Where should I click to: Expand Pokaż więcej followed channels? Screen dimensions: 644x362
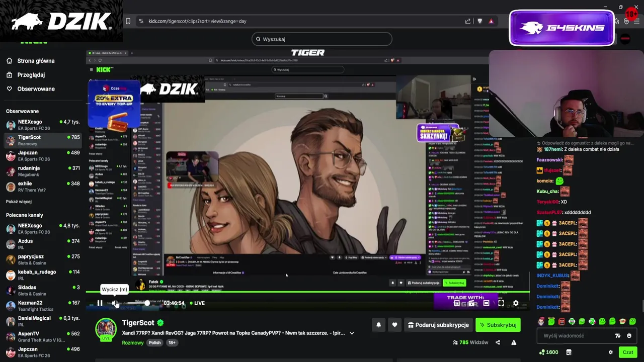[19, 202]
